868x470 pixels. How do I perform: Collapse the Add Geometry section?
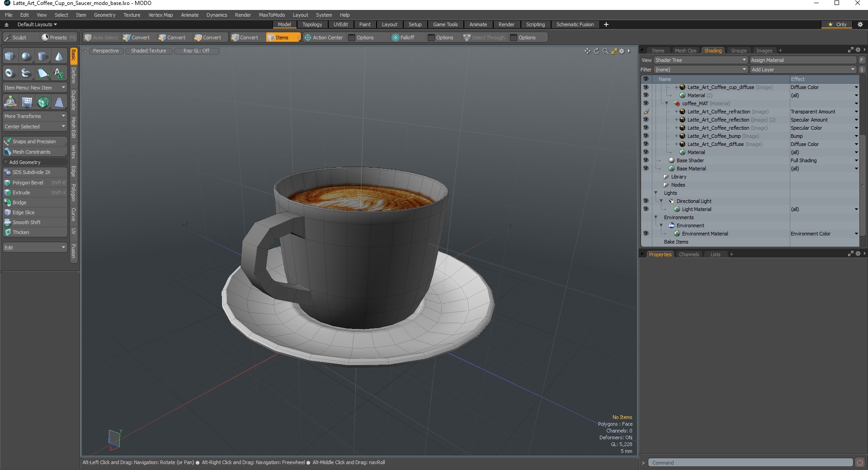point(6,162)
